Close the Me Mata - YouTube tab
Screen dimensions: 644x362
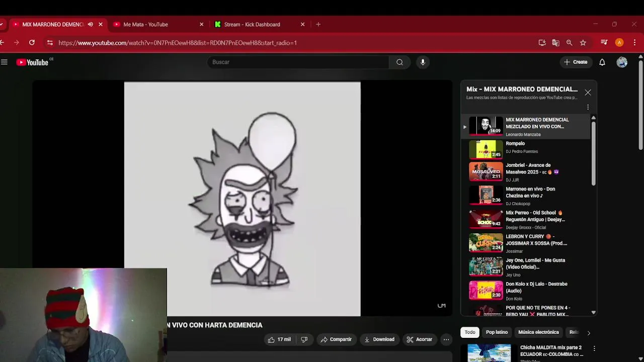[x=202, y=24]
